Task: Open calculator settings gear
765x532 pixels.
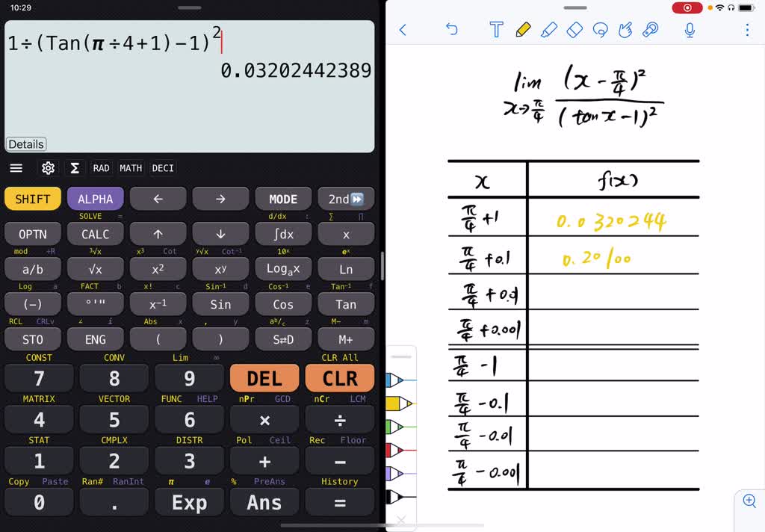Action: 48,168
